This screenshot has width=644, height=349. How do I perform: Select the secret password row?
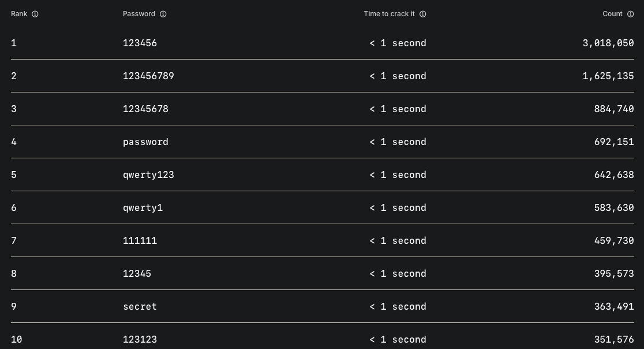tap(140, 306)
